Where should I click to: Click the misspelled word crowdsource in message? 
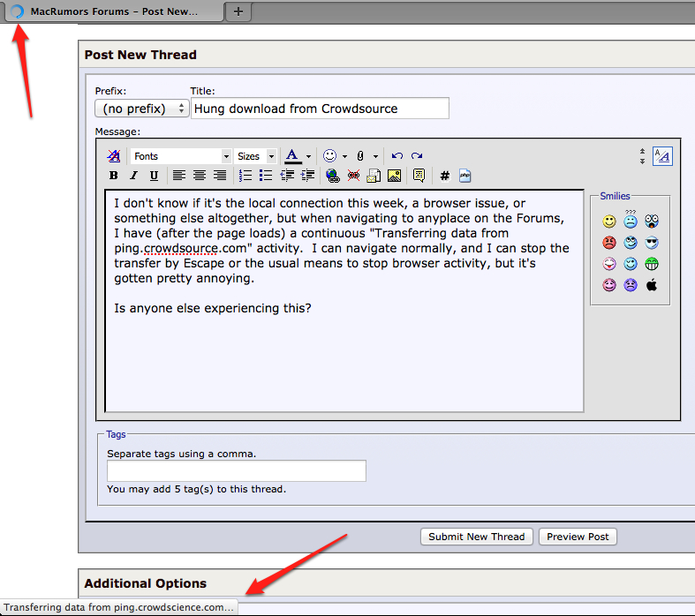pos(181,249)
